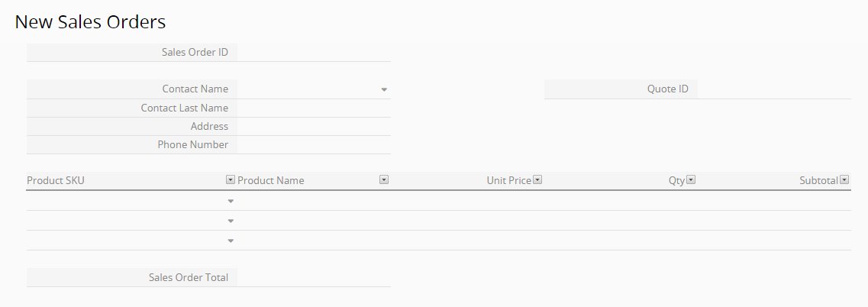Click the Contact Last Name field
The height and width of the screenshot is (307, 868).
pos(314,108)
